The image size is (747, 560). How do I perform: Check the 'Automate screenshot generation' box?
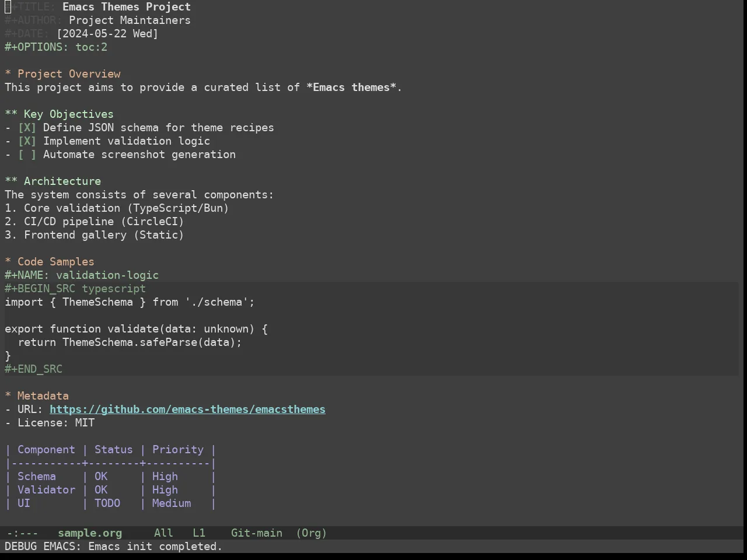point(27,155)
